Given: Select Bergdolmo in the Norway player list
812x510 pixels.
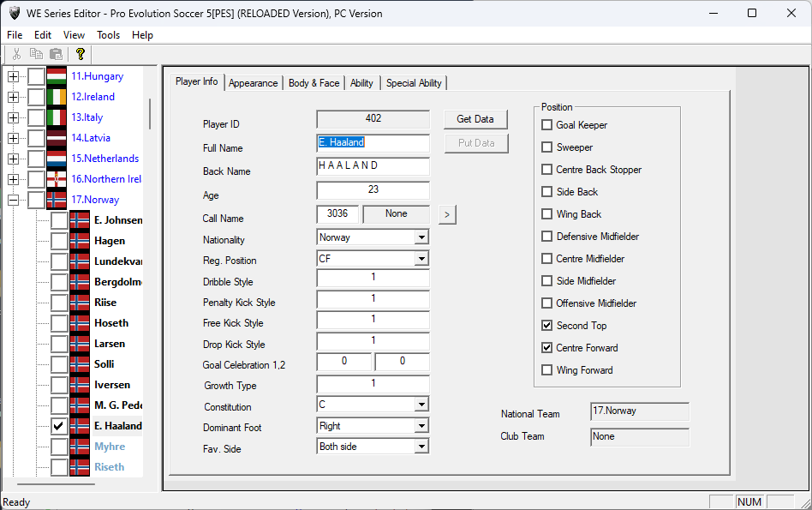Looking at the screenshot, I should pyautogui.click(x=118, y=282).
